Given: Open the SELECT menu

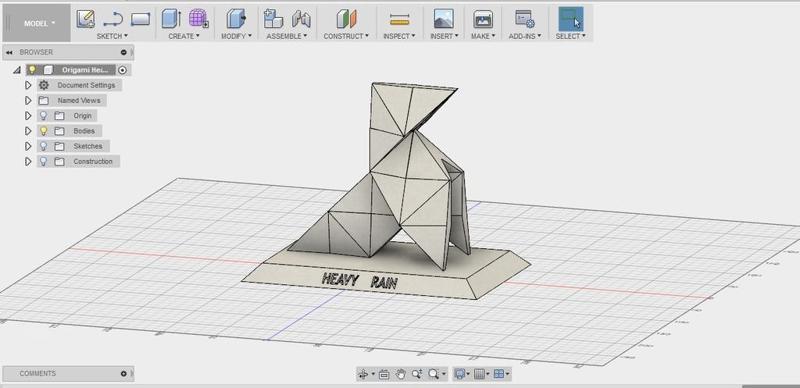Looking at the screenshot, I should pyautogui.click(x=570, y=36).
